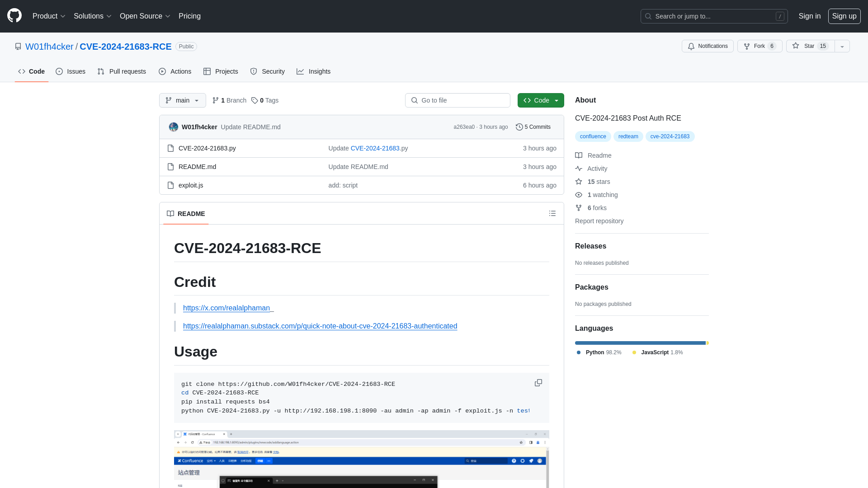Open the README.md file
Viewport: 868px width, 488px height.
(x=197, y=167)
